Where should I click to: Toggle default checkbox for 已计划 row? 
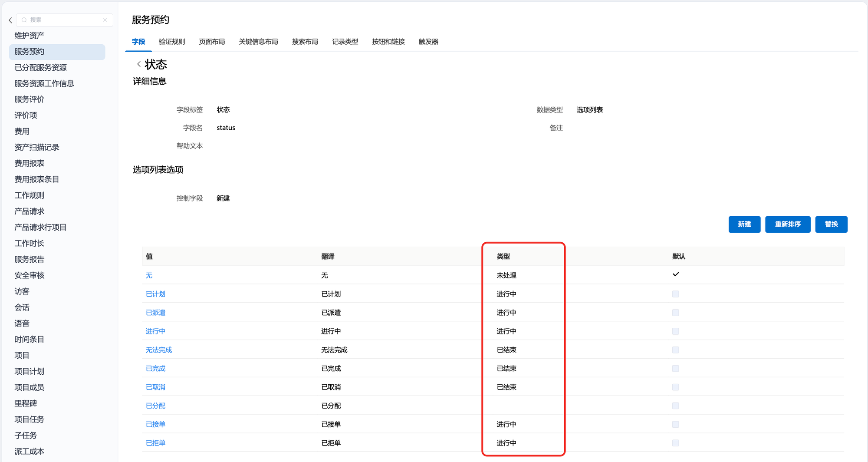(675, 294)
